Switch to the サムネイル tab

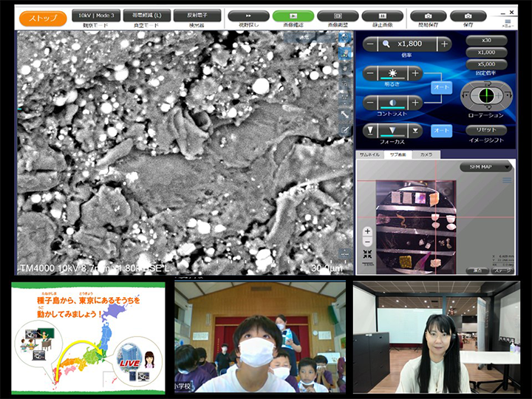coord(369,154)
